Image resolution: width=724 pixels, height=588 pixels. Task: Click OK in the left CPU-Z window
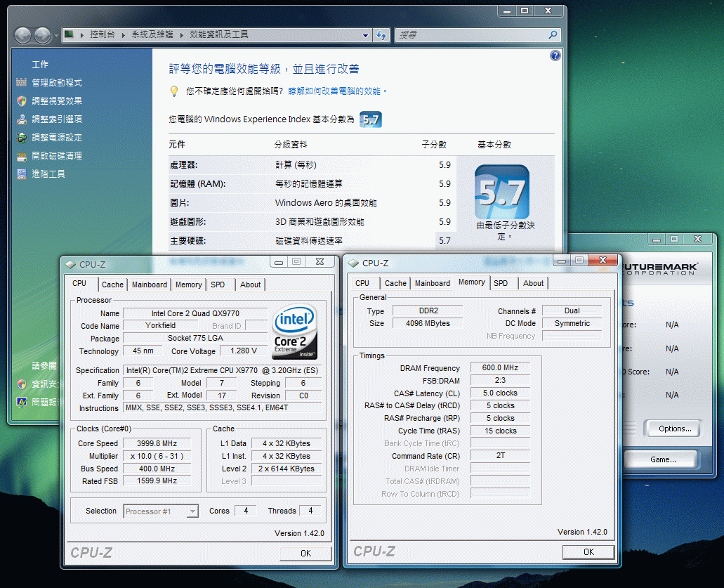pos(305,553)
